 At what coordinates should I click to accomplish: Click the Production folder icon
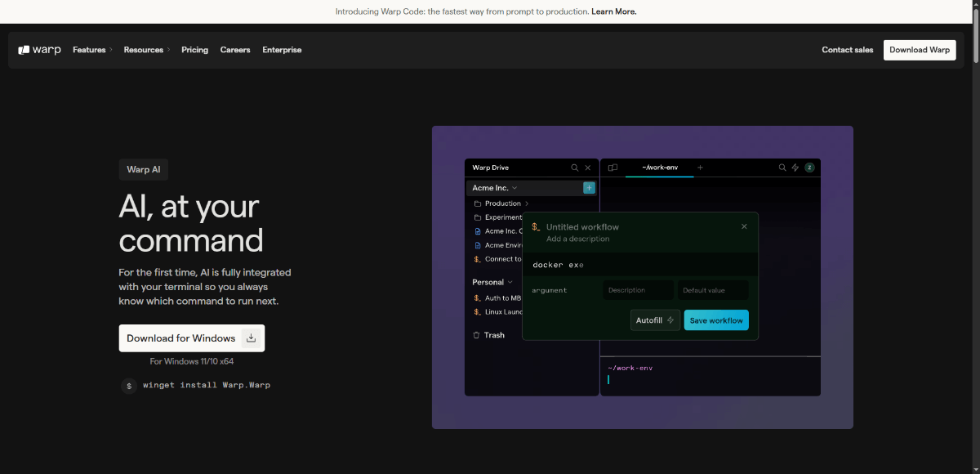478,203
